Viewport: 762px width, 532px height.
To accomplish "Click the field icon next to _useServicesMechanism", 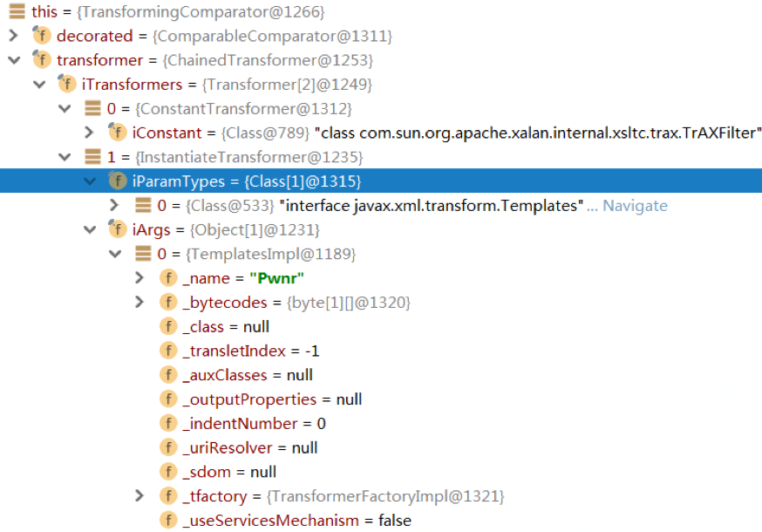I will coord(167,520).
